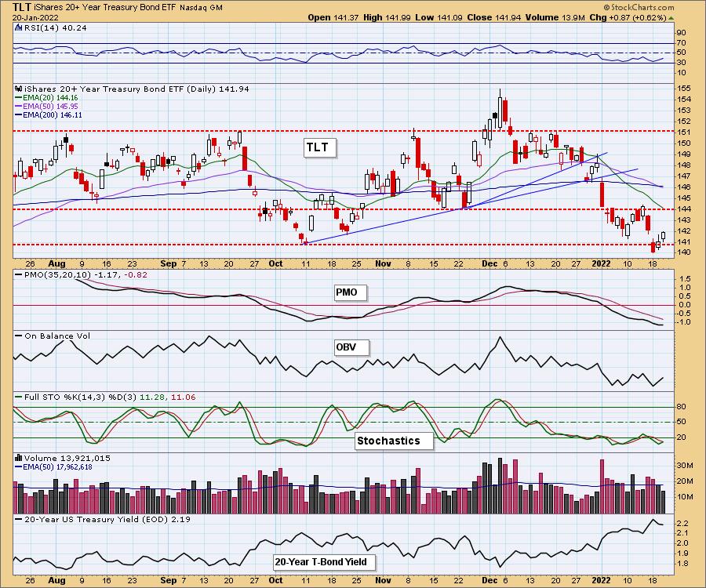Click the Nasdaq GM exchange label
The height and width of the screenshot is (588, 706).
(201, 8)
